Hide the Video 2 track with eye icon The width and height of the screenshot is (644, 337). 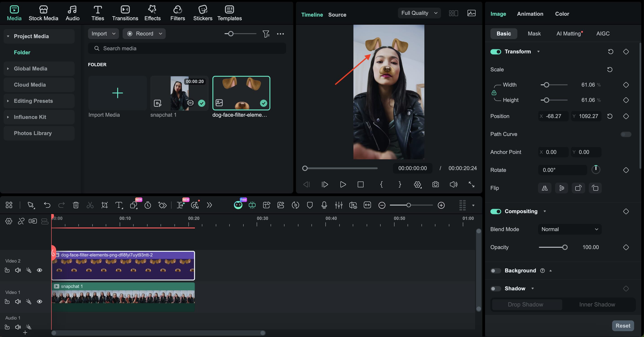point(40,270)
